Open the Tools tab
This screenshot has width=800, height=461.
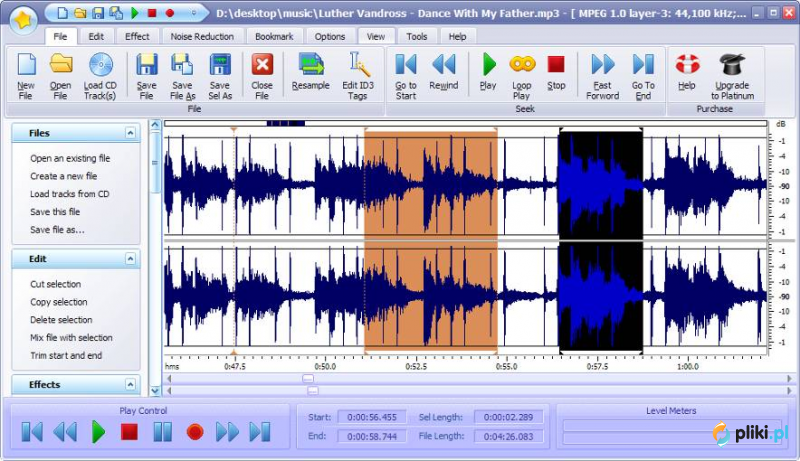417,37
